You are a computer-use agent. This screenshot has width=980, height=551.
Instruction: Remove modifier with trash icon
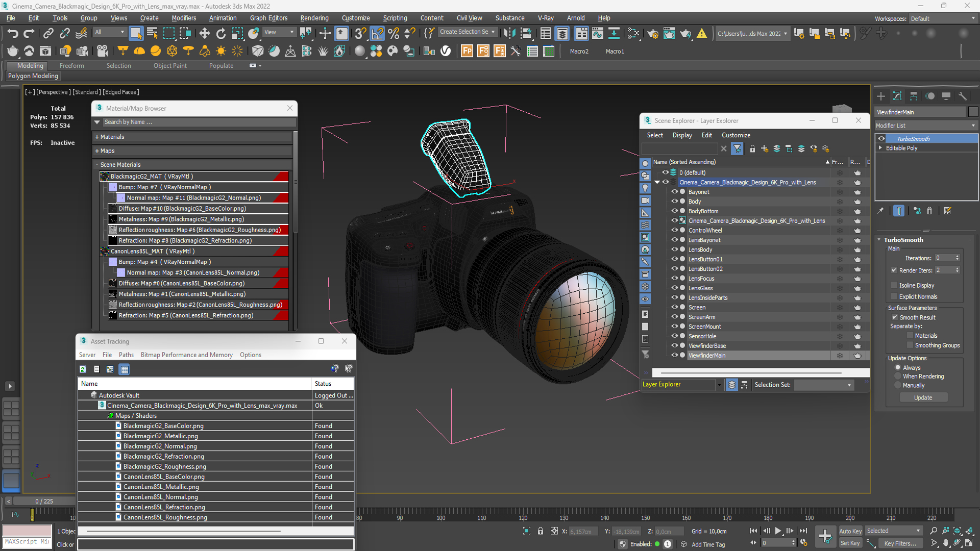point(929,211)
